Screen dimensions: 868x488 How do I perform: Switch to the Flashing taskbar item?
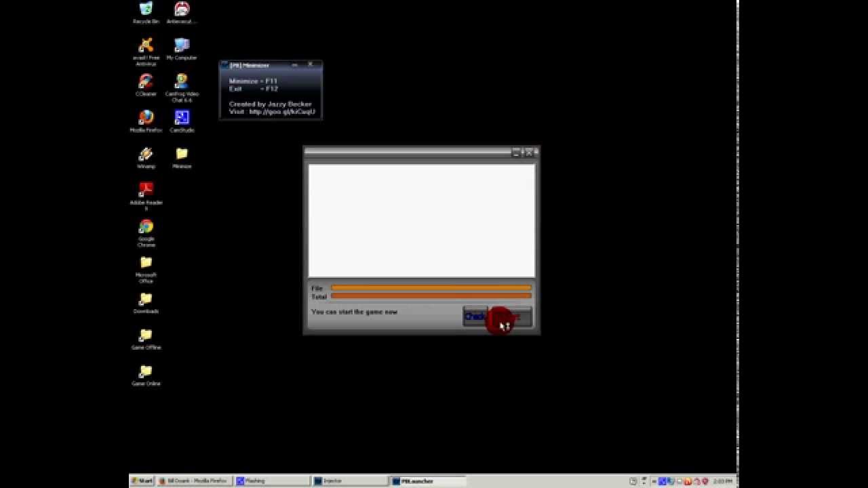(x=271, y=481)
